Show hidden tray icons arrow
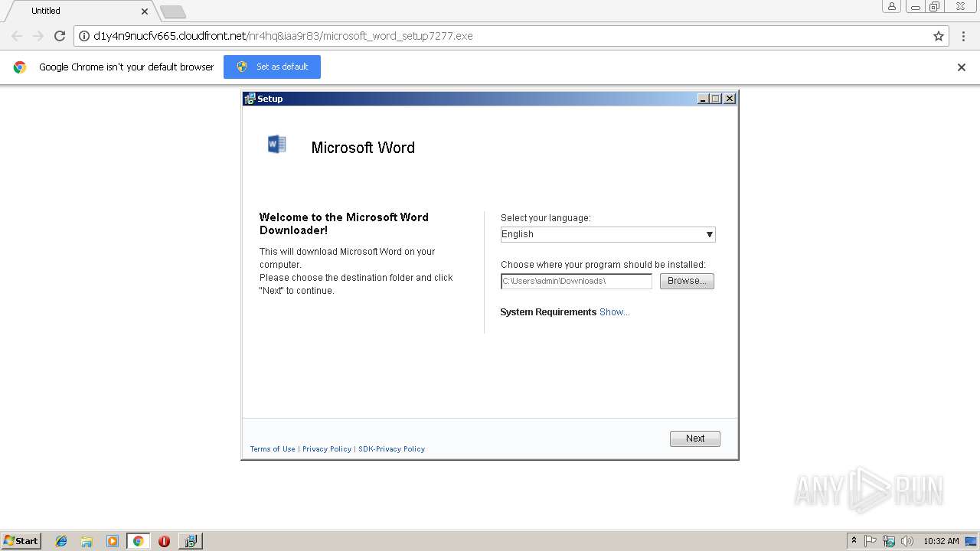980x551 pixels. tap(854, 541)
